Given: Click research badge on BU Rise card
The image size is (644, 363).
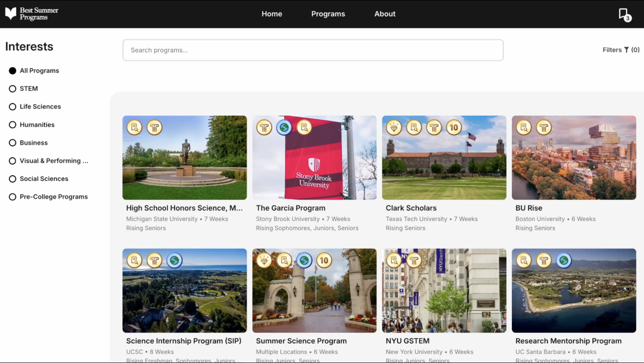Looking at the screenshot, I should (524, 127).
